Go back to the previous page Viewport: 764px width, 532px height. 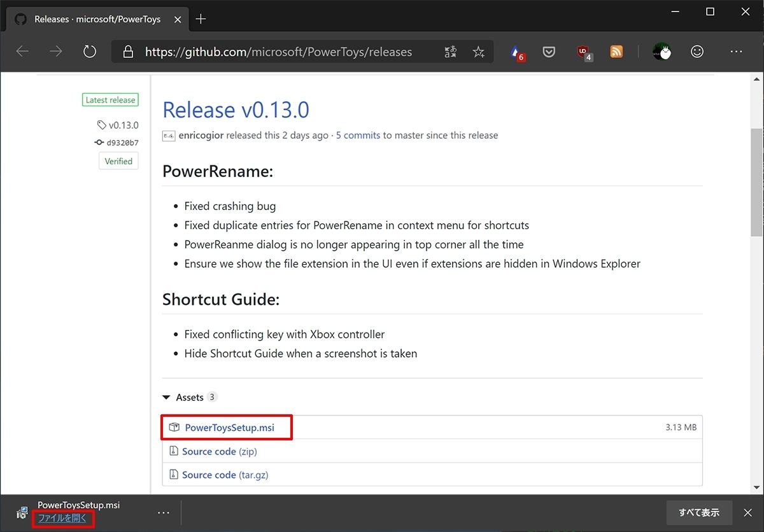pos(23,52)
